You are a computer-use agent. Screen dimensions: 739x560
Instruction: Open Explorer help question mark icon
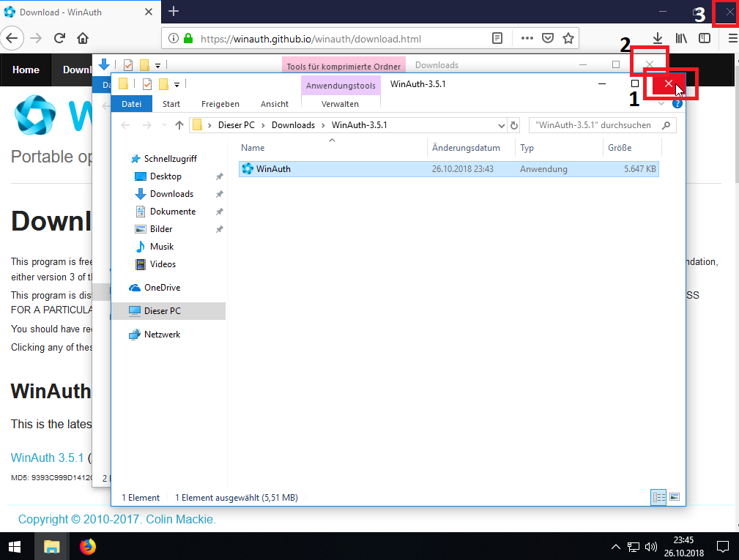677,104
